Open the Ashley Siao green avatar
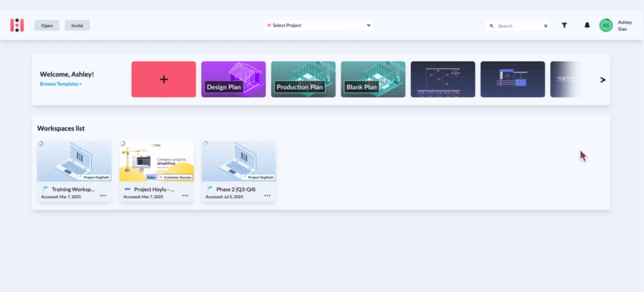The image size is (644, 292). (x=606, y=26)
